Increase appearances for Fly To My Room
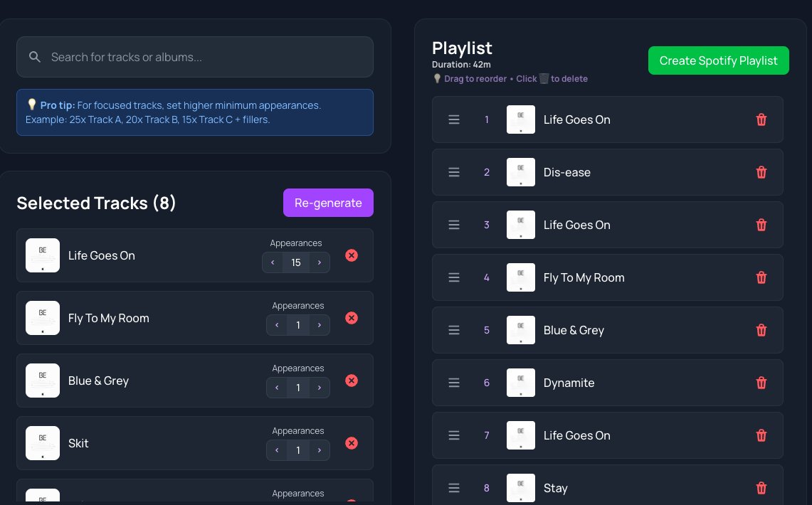This screenshot has width=812, height=505. [x=320, y=325]
